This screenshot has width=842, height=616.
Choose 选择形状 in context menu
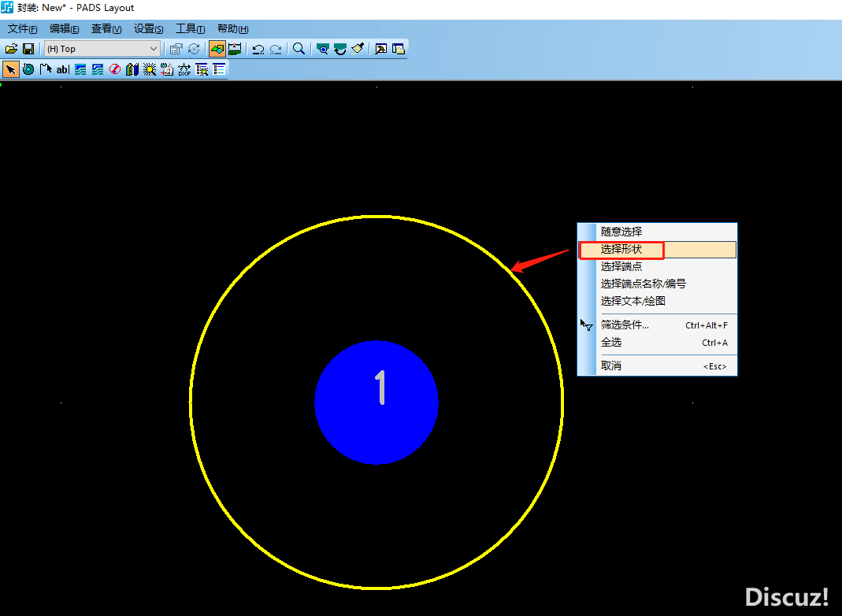[x=657, y=249]
